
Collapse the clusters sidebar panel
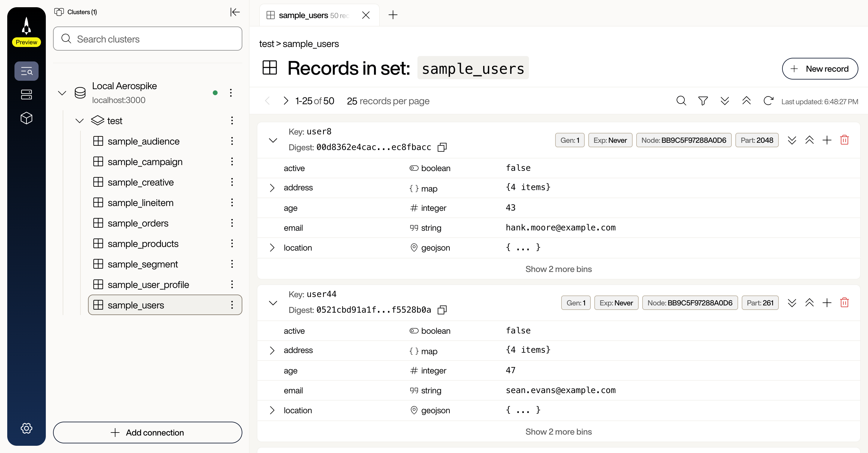click(x=235, y=12)
